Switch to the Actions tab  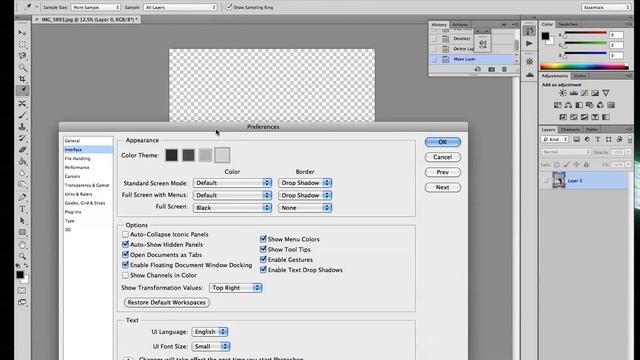click(x=460, y=25)
